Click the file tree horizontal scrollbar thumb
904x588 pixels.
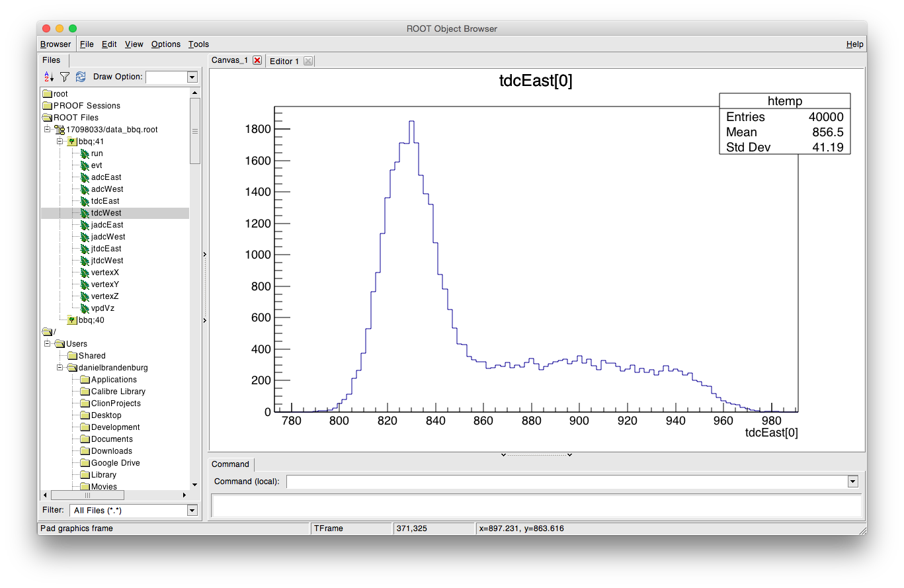tap(86, 495)
